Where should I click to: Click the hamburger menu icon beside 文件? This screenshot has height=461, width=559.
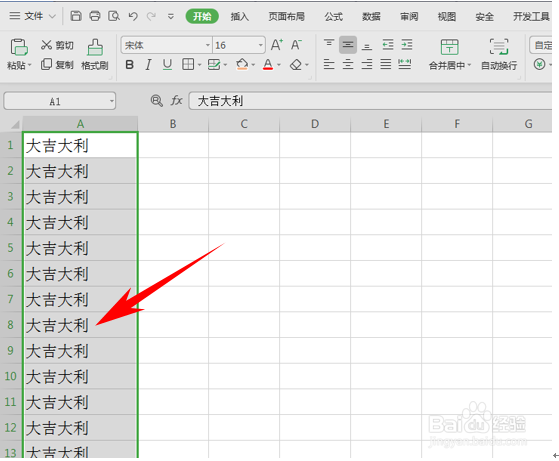click(x=15, y=16)
